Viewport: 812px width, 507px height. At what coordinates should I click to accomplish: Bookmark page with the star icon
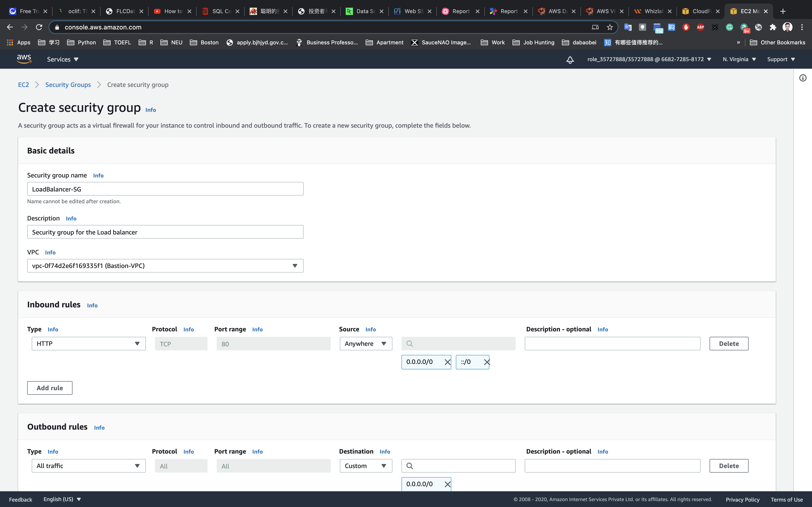[610, 27]
